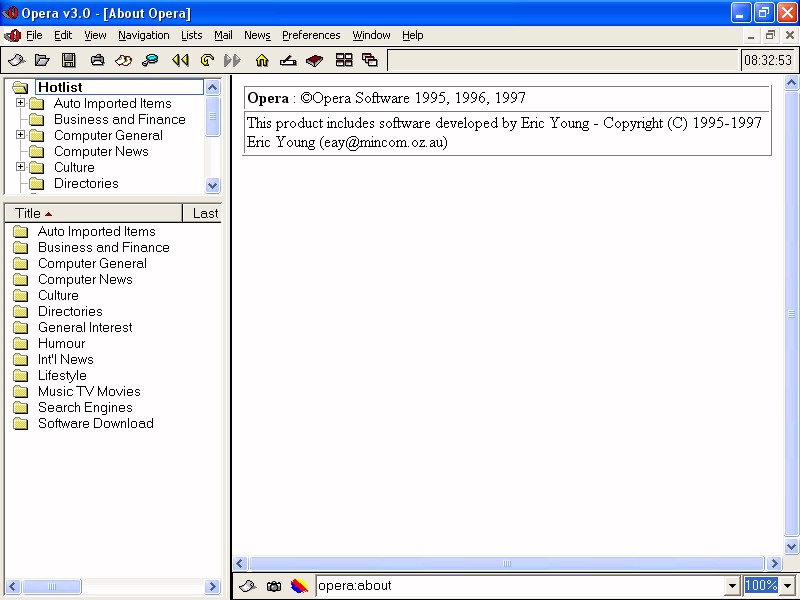Reload the page with the circular arrow
The height and width of the screenshot is (600, 800).
tap(207, 60)
